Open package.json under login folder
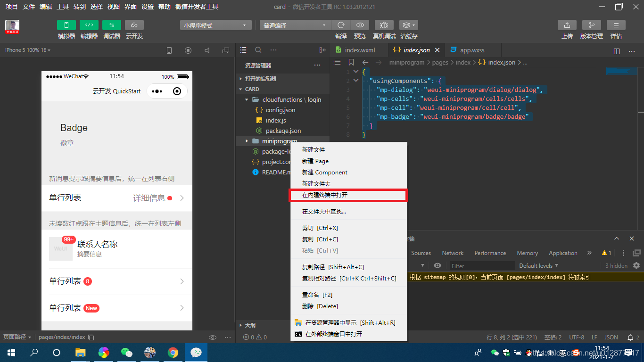The image size is (644, 362). pyautogui.click(x=283, y=131)
